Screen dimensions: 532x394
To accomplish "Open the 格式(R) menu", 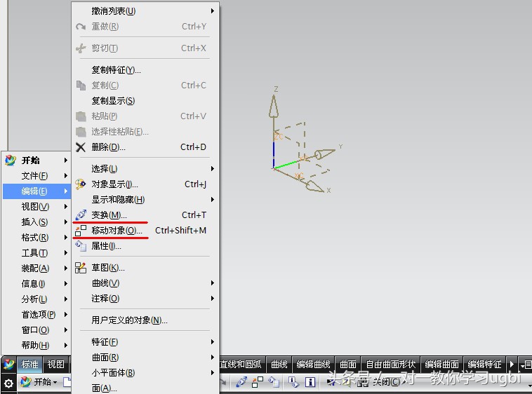I will [36, 238].
